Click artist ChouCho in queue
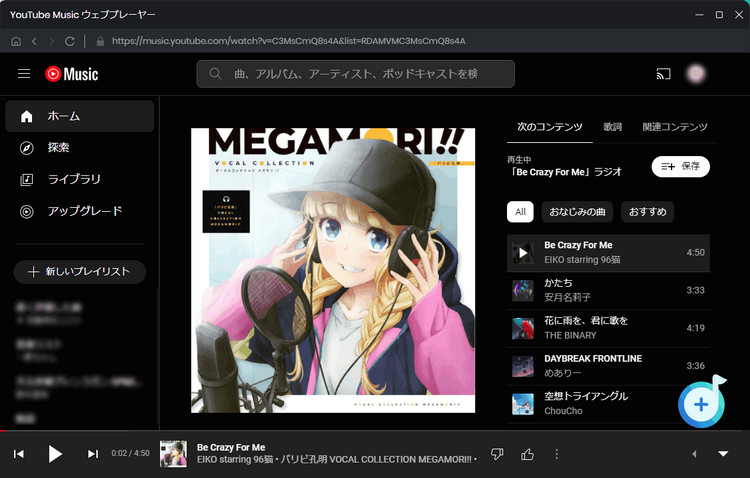 pyautogui.click(x=563, y=411)
